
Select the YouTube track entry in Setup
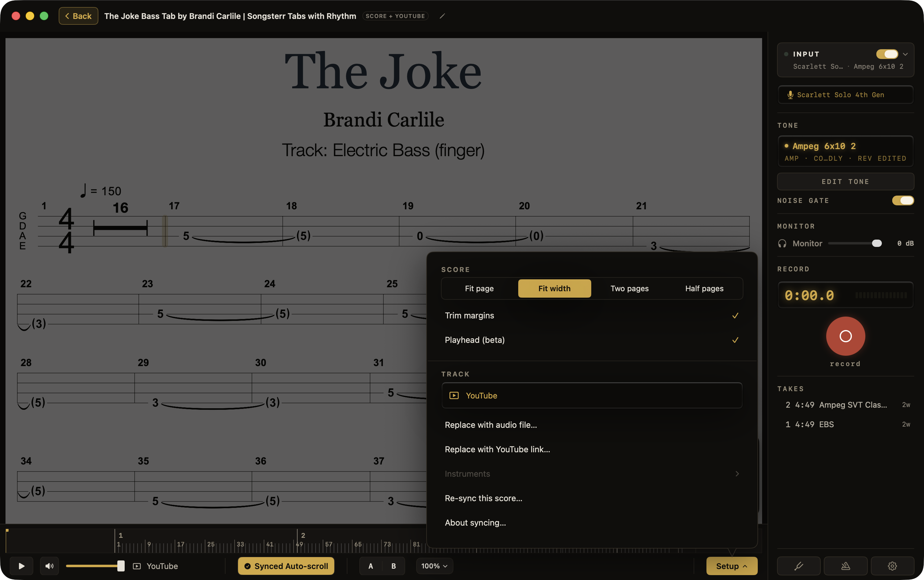pyautogui.click(x=592, y=395)
